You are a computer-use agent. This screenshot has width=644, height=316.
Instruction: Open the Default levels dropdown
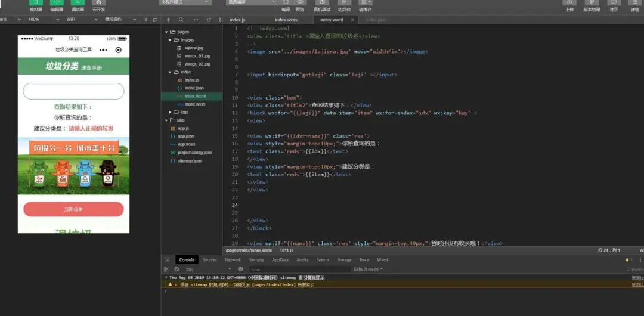coord(368,269)
